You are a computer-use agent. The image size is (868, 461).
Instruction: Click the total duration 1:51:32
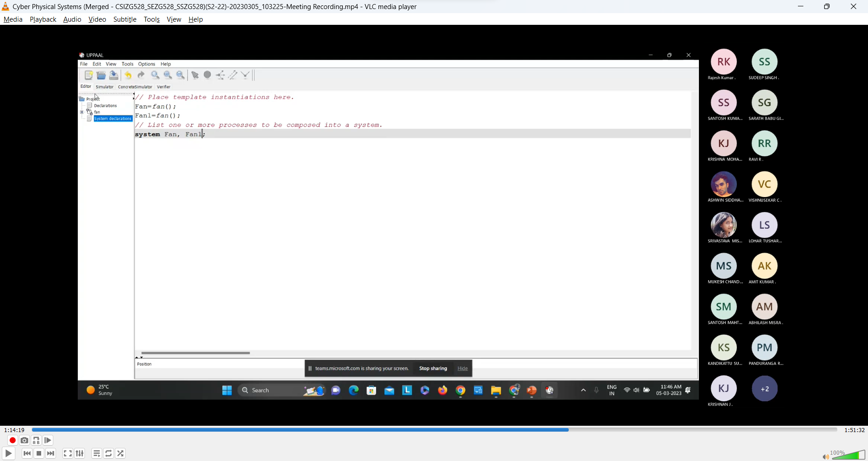click(854, 430)
